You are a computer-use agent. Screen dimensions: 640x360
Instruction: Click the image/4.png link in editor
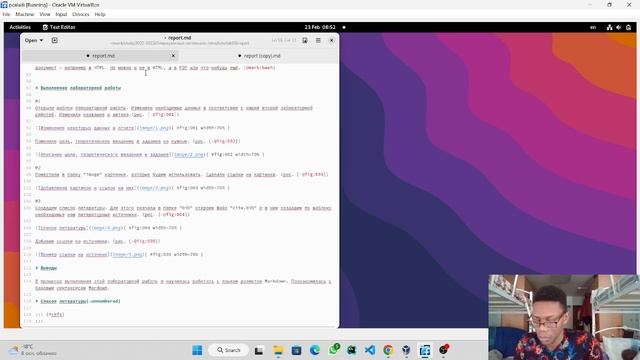pos(106,228)
